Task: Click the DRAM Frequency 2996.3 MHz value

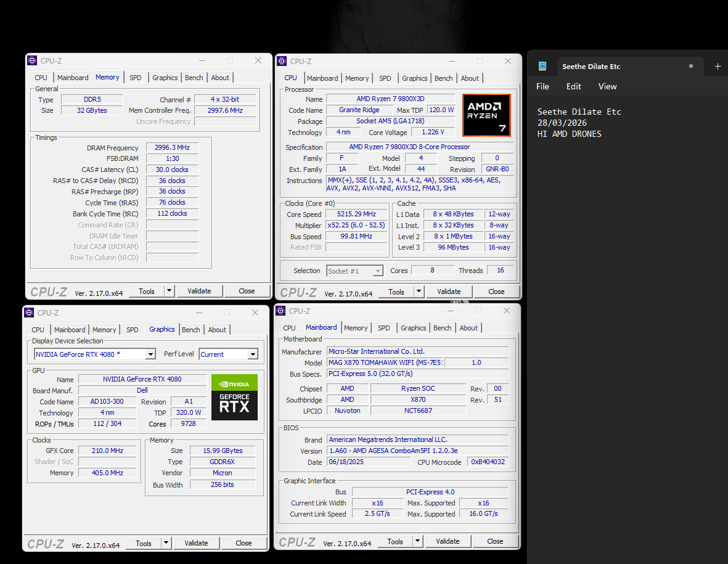Action: coord(172,147)
